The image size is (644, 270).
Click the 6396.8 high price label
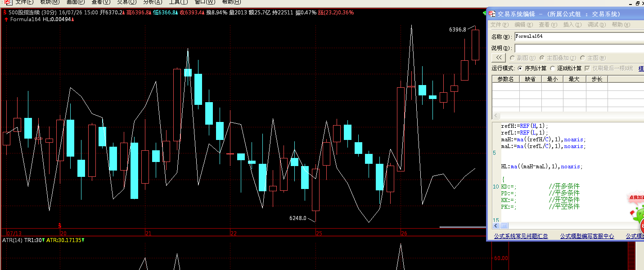(x=457, y=30)
